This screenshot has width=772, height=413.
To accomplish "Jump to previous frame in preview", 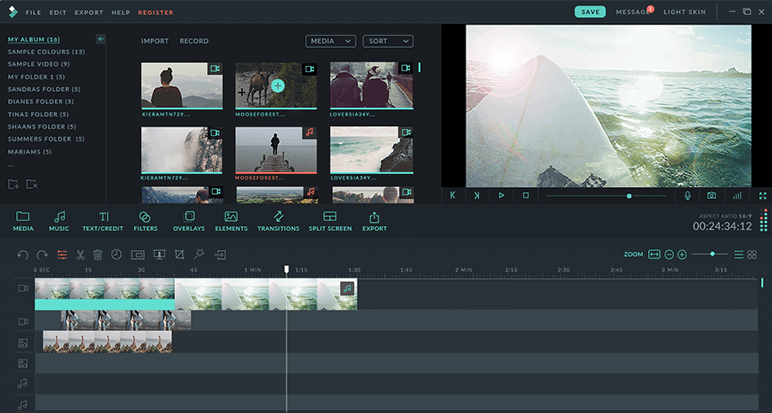I will (x=452, y=195).
